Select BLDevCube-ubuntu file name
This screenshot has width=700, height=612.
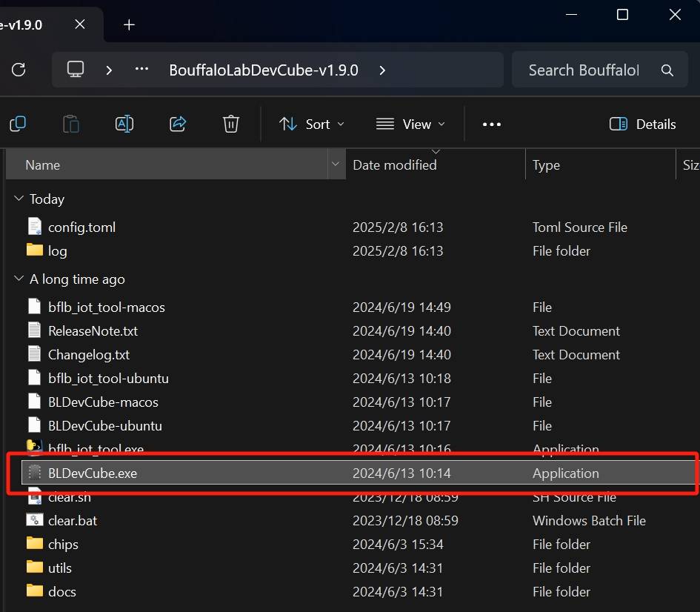[x=105, y=425]
